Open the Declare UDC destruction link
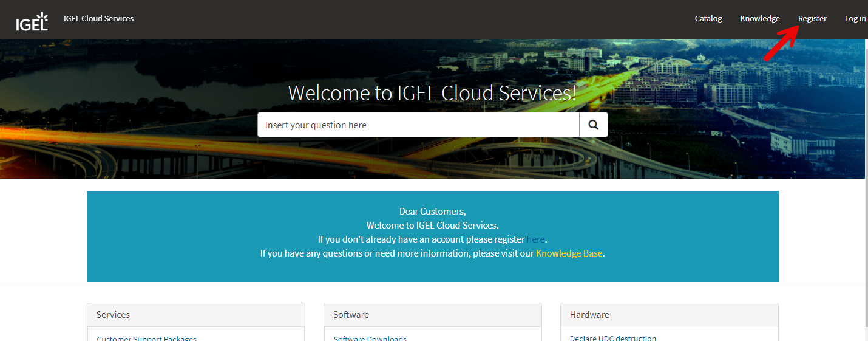Image resolution: width=868 pixels, height=341 pixels. click(612, 338)
